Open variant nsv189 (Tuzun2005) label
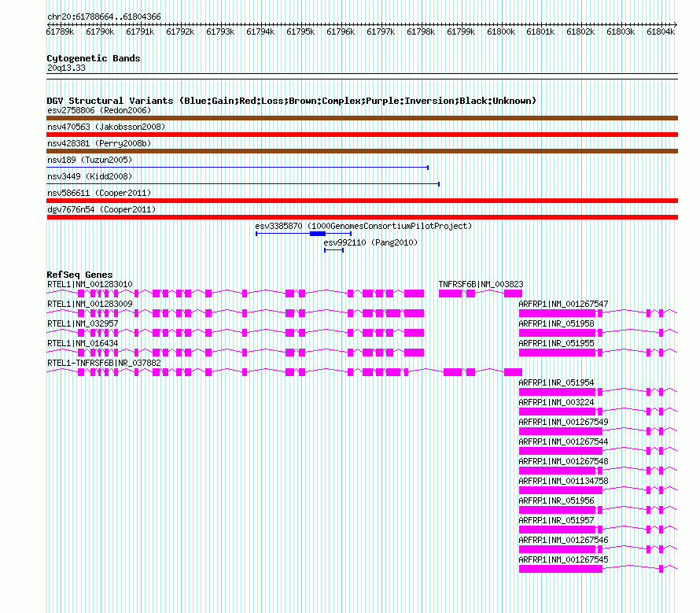This screenshot has height=613, width=700. [x=90, y=160]
